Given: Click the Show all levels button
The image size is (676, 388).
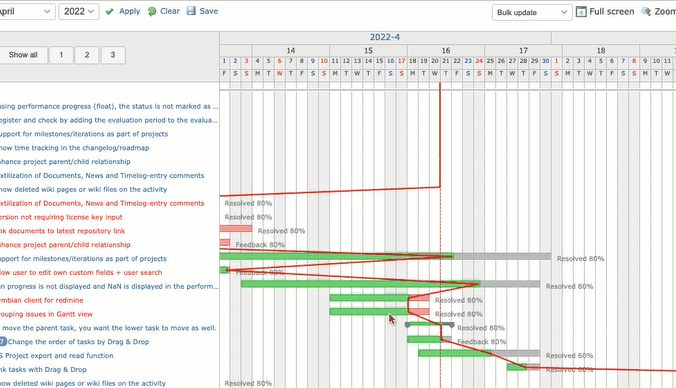Looking at the screenshot, I should point(23,55).
